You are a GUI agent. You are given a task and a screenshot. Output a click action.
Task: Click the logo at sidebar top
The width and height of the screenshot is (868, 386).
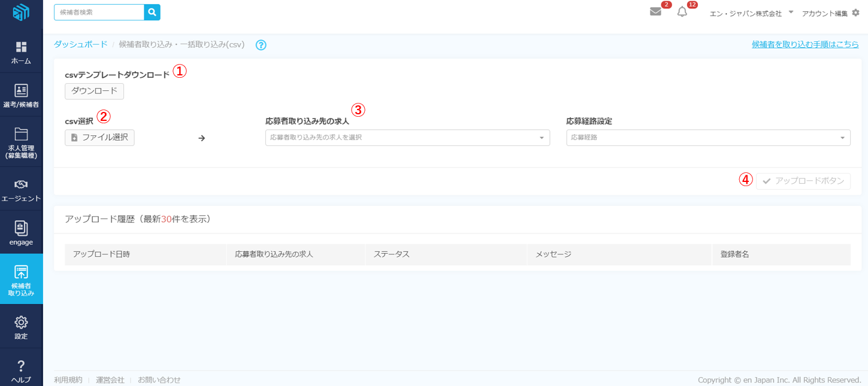(x=21, y=13)
